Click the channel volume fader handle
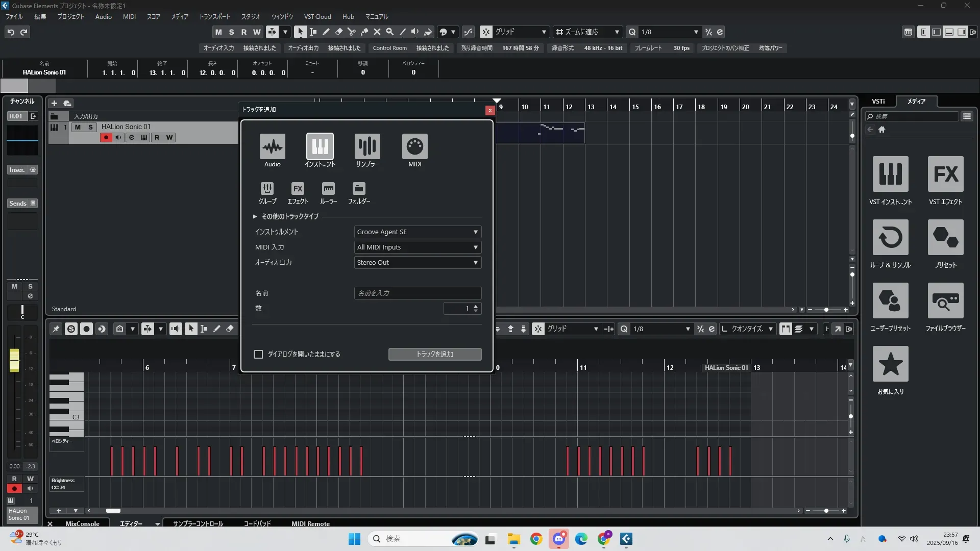 pyautogui.click(x=14, y=360)
